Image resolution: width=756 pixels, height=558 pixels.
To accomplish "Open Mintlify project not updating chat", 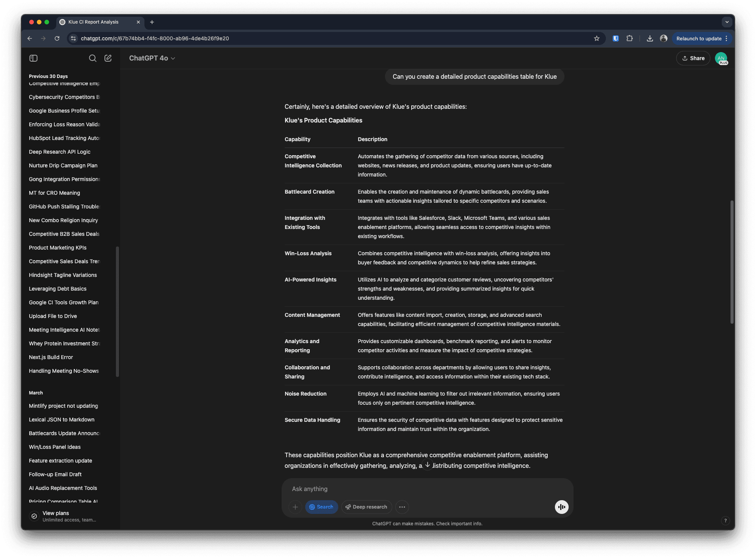I will [x=63, y=406].
